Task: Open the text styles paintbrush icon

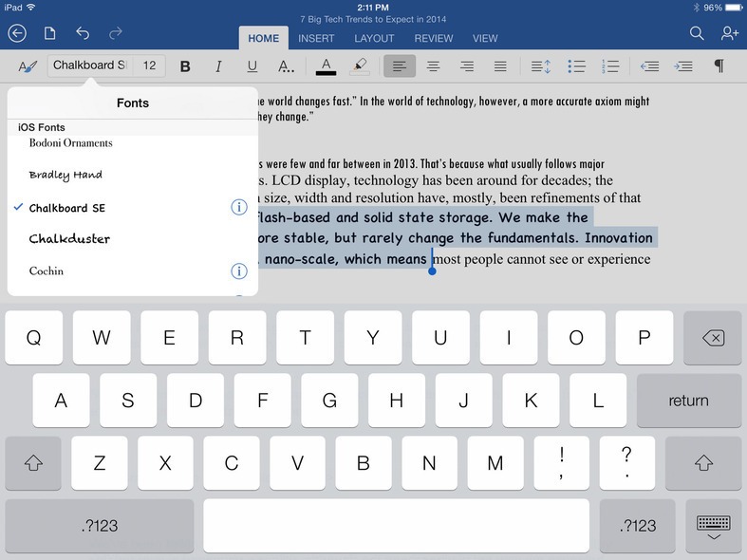Action: tap(27, 66)
